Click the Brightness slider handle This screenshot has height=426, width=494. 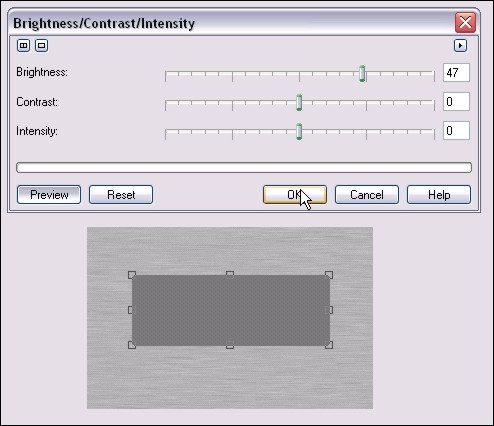click(x=362, y=74)
